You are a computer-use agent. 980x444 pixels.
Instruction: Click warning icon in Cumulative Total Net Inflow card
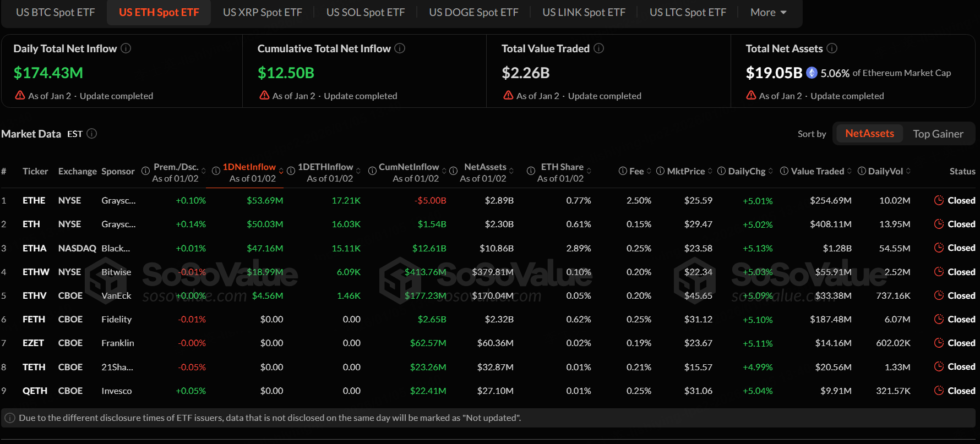click(x=264, y=95)
